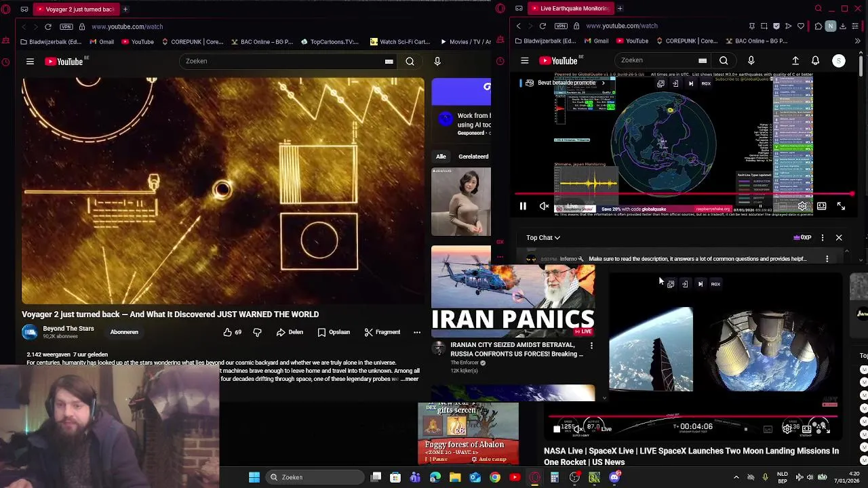Image resolution: width=868 pixels, height=488 pixels.
Task: Show more bookmarks in the right window
Action: click(x=857, y=41)
